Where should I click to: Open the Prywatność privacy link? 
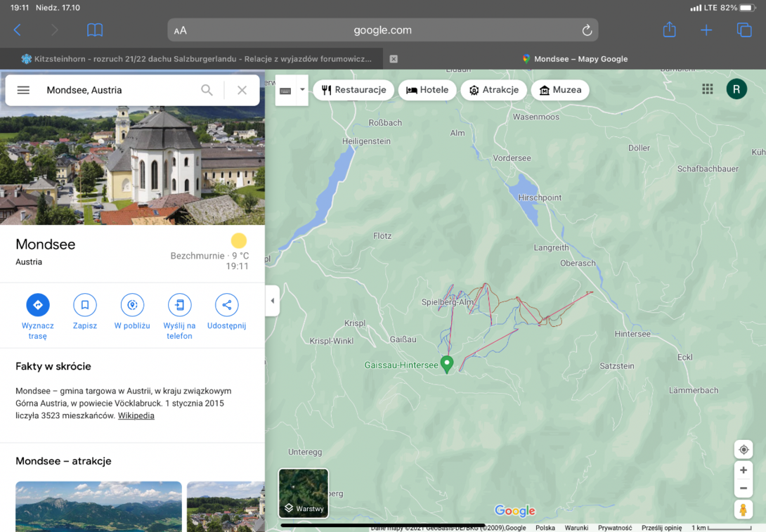615,528
